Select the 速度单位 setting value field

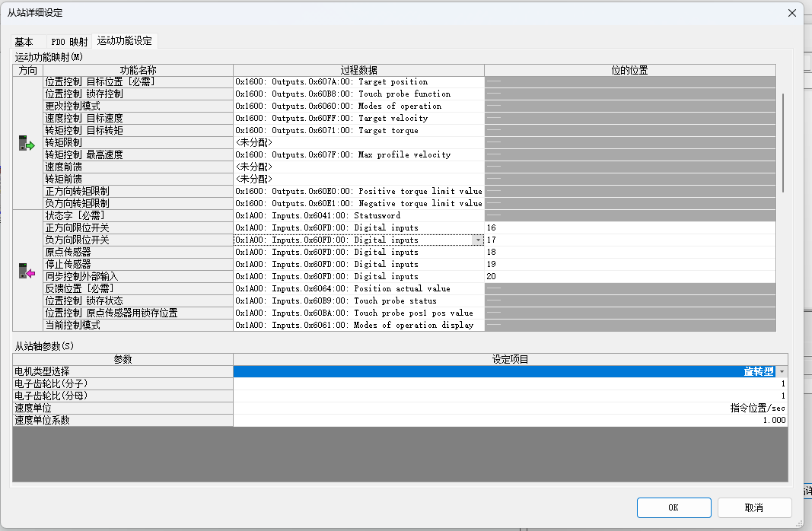tap(510, 408)
